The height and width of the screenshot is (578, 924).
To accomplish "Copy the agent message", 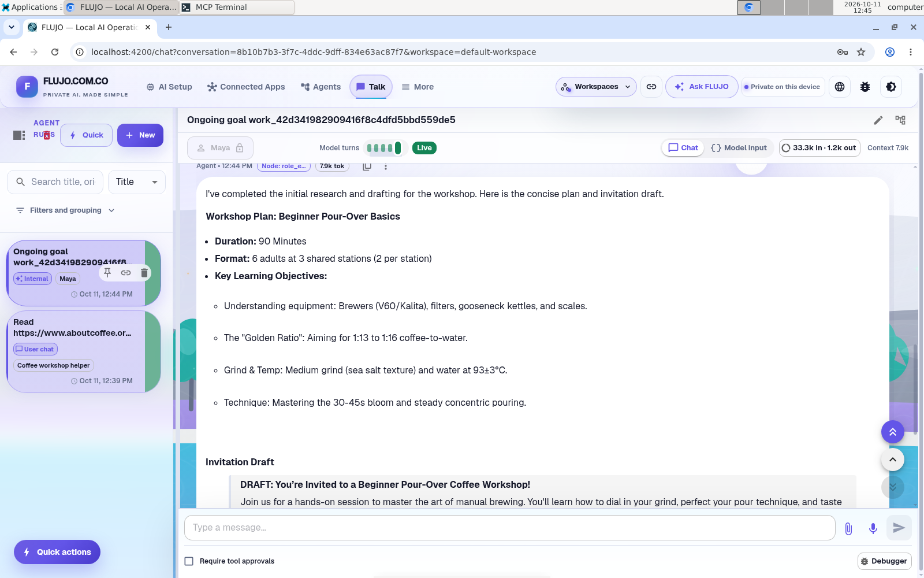I will pyautogui.click(x=367, y=166).
